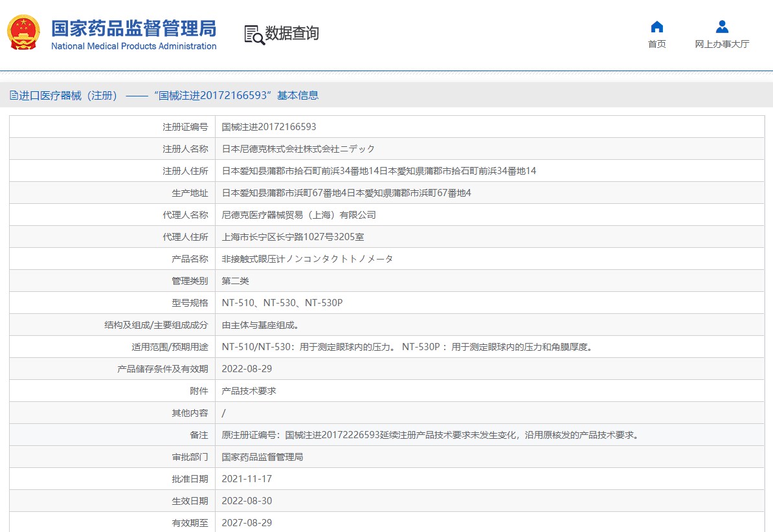Click the 结构及组成/主要组成成分 label
The height and width of the screenshot is (532, 773).
(156, 325)
